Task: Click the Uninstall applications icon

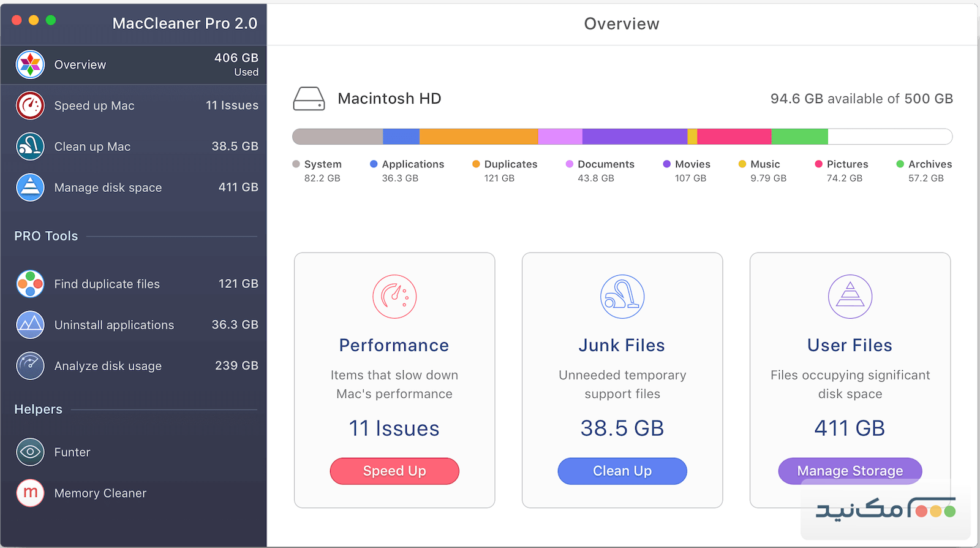Action: [30, 325]
